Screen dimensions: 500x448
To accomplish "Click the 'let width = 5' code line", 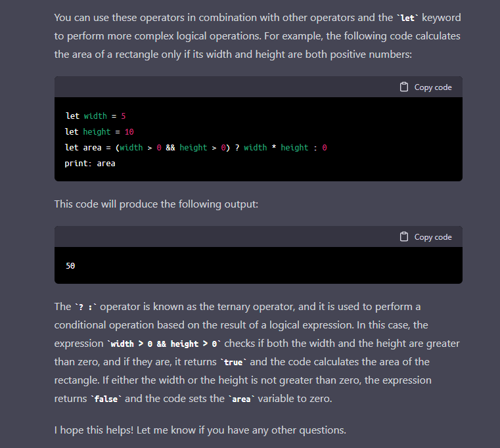I will [x=95, y=116].
